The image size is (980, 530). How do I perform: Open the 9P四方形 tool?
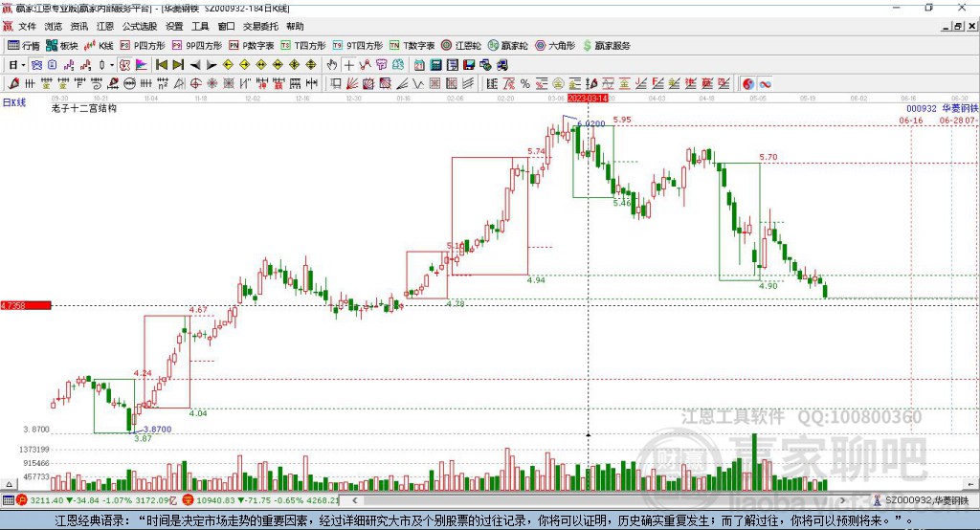(197, 46)
